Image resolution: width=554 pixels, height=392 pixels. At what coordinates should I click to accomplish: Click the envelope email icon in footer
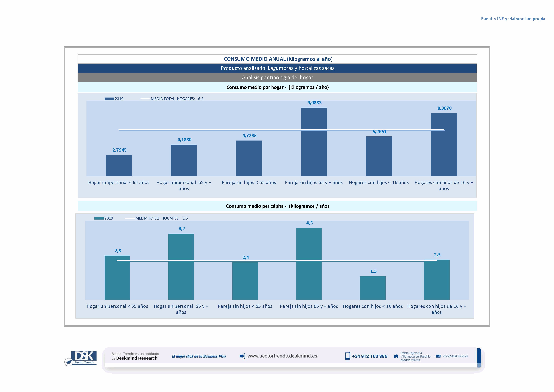point(438,356)
